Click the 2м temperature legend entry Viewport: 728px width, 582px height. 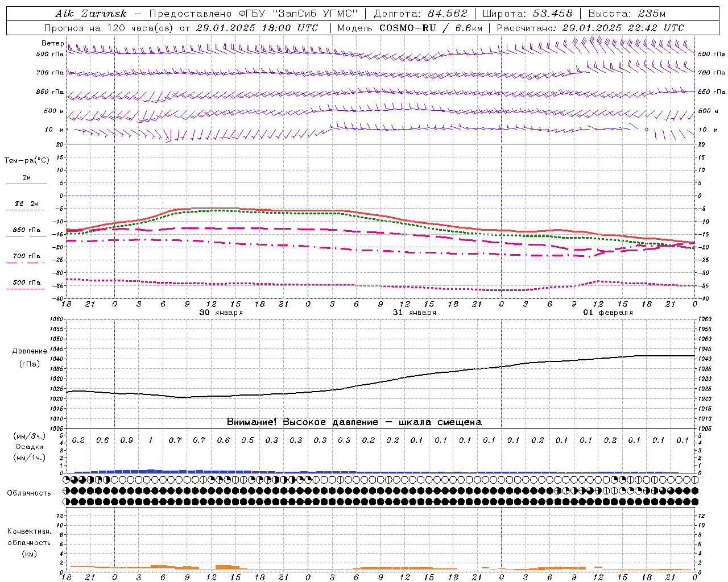(27, 178)
